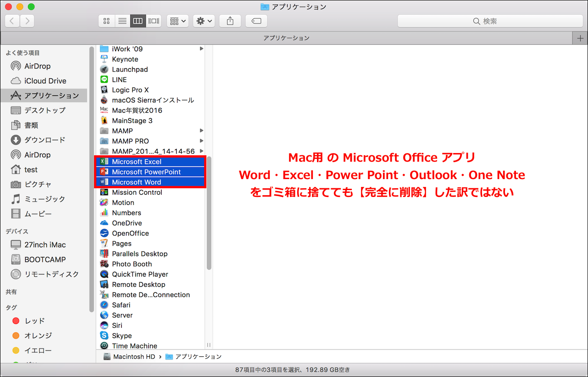This screenshot has height=377, width=588.
Task: Click the MainStage 3 icon
Action: (x=104, y=120)
